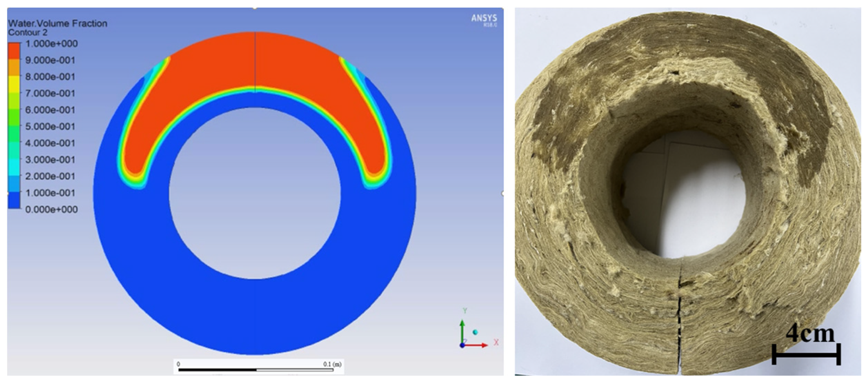
Task: Click the Contour 2 label
Action: tap(28, 33)
